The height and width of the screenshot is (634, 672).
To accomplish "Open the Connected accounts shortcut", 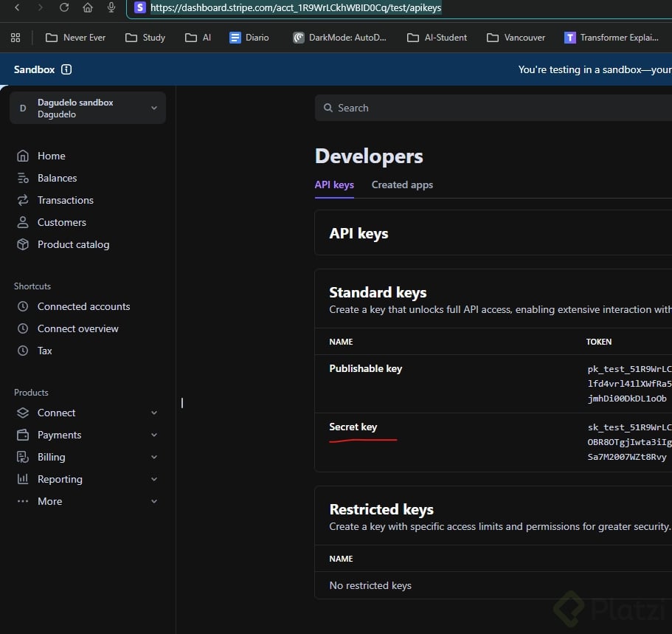I will tap(83, 306).
